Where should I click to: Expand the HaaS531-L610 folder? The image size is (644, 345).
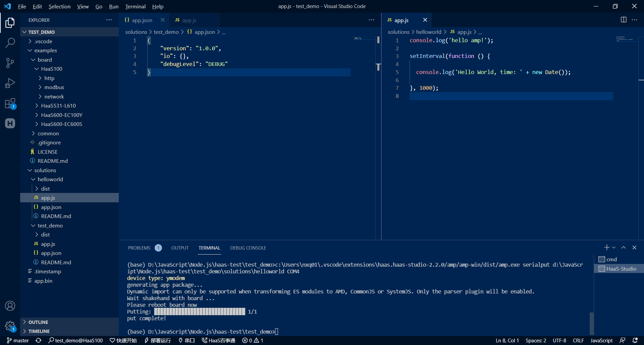pyautogui.click(x=69, y=106)
